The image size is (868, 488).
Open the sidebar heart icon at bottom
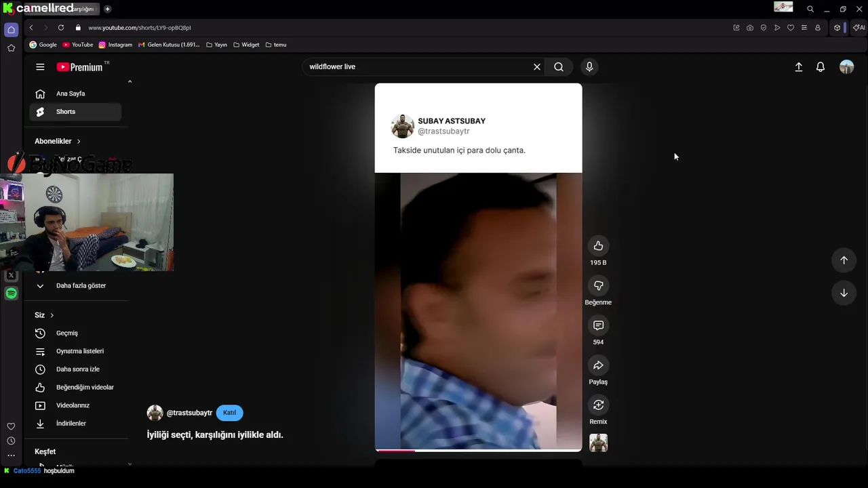tap(11, 426)
